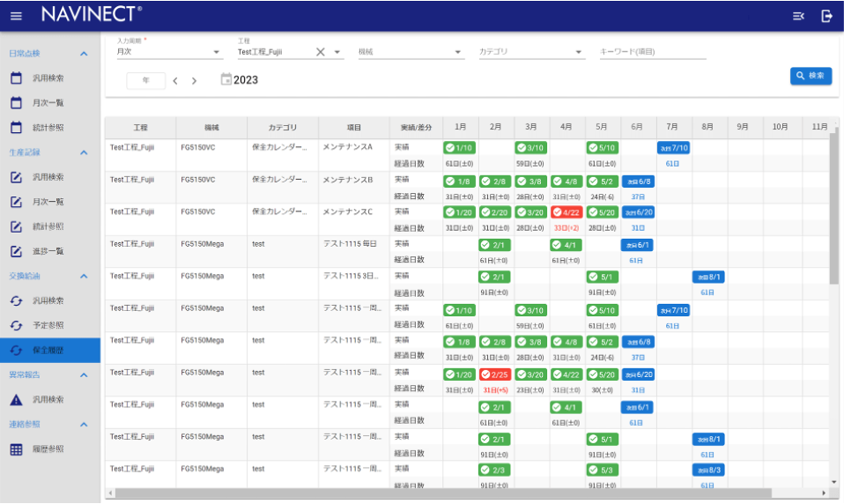The height and width of the screenshot is (504, 844).
Task: Collapse the 連絡参照 section
Action: click(x=84, y=425)
